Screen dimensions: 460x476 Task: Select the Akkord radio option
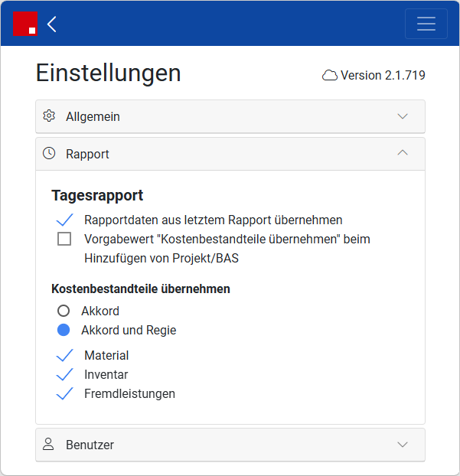tap(64, 311)
